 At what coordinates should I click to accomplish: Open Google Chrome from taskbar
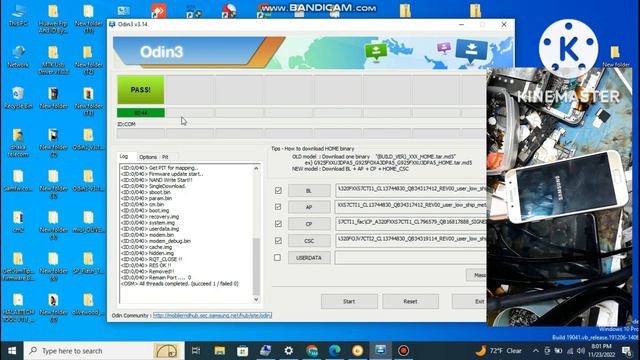coord(312,351)
